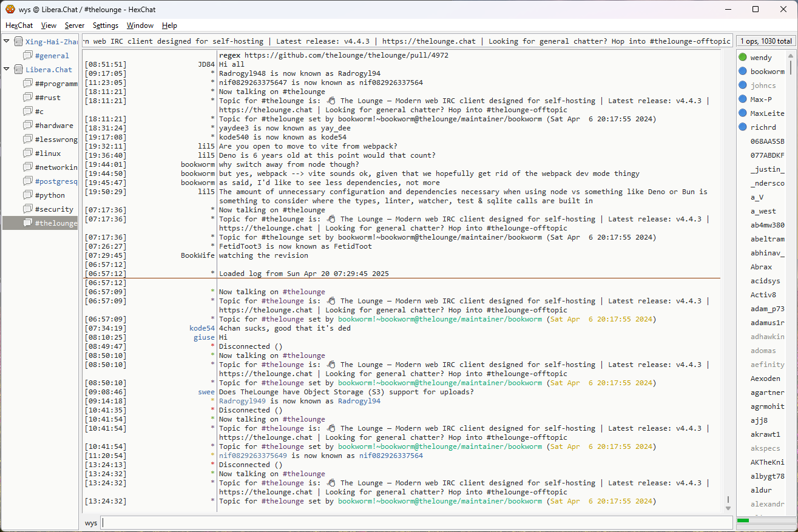This screenshot has width=798, height=532.
Task: Switch to the #linux channel
Action: (x=48, y=153)
